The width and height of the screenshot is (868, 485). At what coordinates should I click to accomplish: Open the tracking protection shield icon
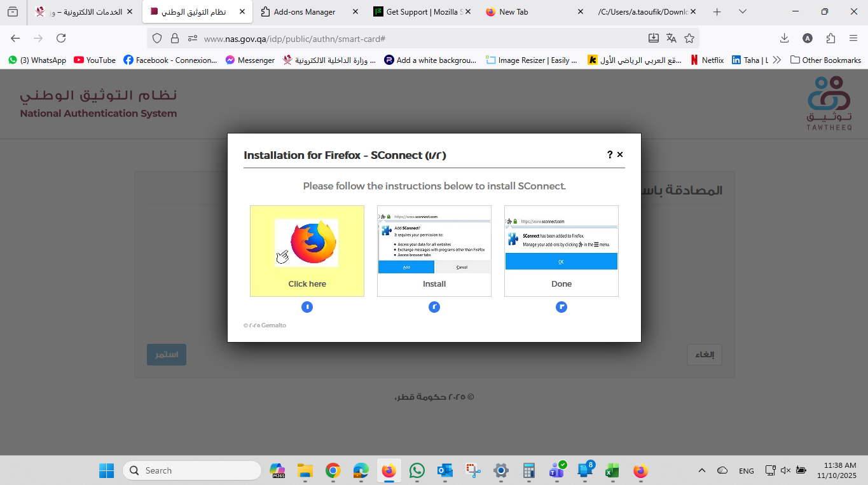[x=158, y=38]
